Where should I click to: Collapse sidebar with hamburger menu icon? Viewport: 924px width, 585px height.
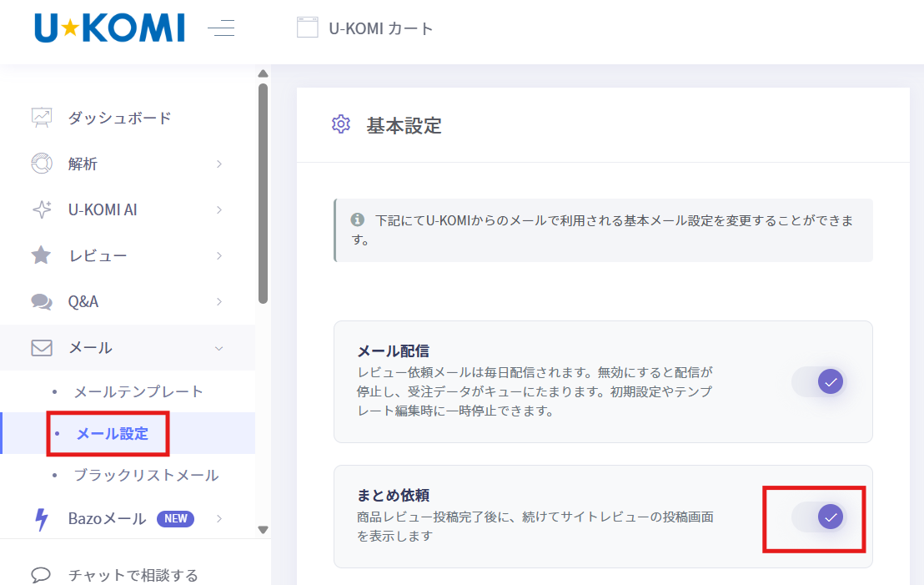[221, 28]
